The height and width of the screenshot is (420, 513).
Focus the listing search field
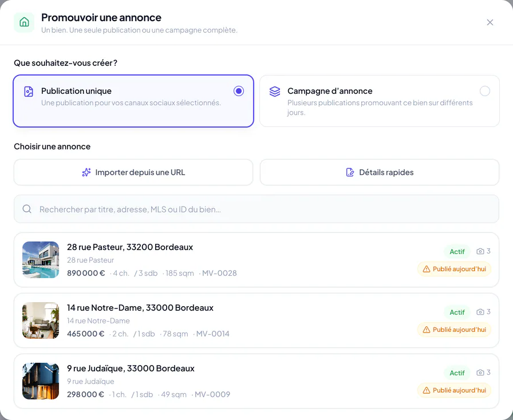(256, 209)
